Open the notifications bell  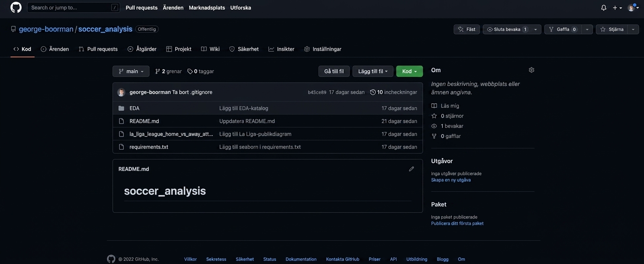[x=604, y=8]
